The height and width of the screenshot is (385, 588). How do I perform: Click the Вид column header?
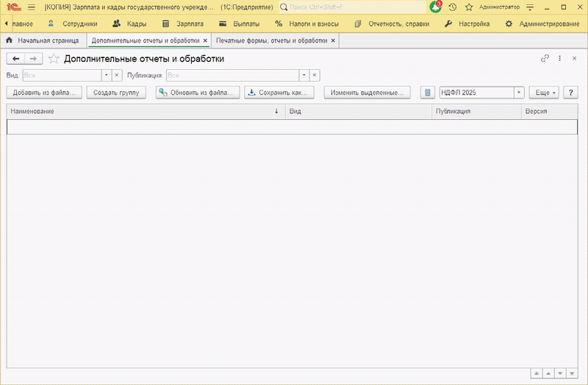(359, 112)
